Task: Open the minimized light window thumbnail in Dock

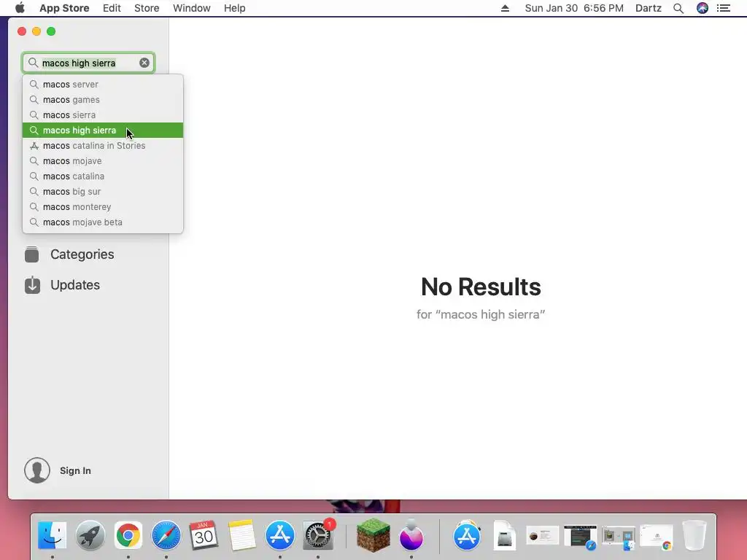Action: tap(543, 535)
